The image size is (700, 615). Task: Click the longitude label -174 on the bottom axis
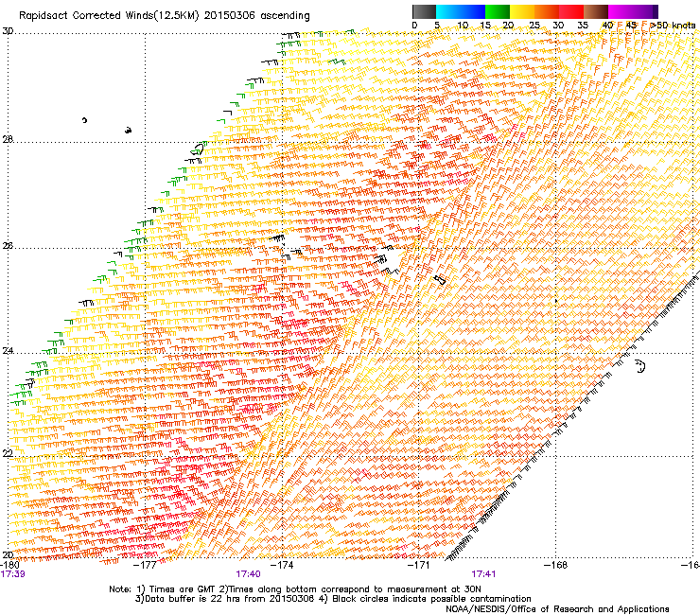click(x=282, y=565)
